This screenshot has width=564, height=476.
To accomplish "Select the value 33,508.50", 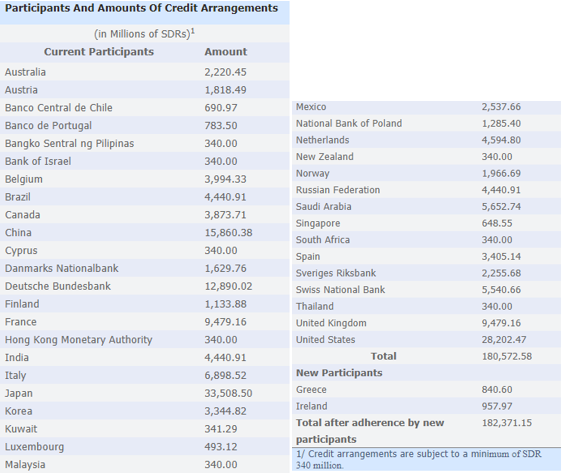I will point(228,394).
